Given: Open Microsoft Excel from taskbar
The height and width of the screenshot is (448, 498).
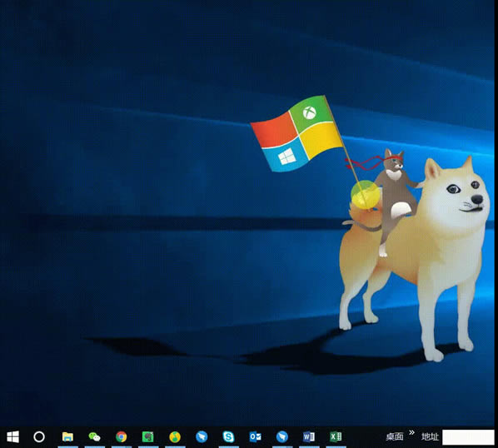Looking at the screenshot, I should (x=336, y=437).
